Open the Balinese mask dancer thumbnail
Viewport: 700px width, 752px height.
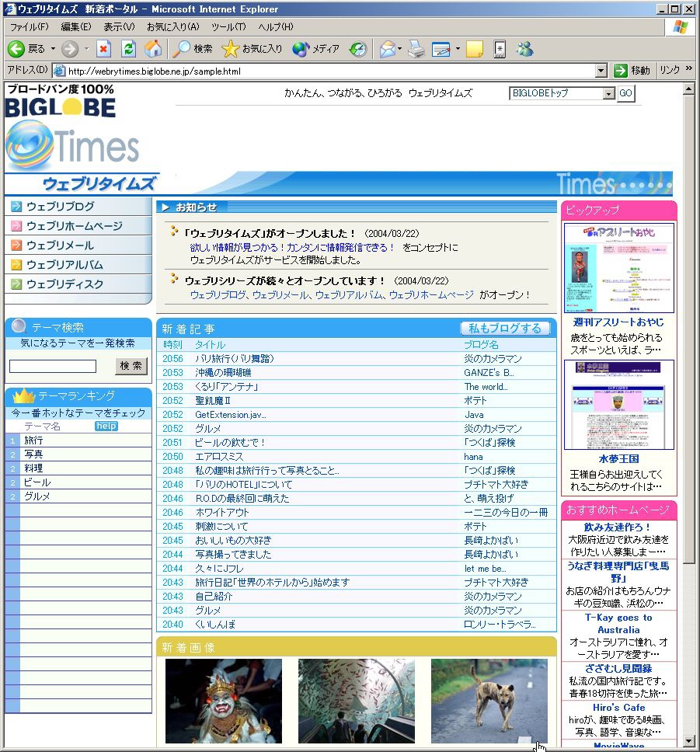(x=224, y=702)
